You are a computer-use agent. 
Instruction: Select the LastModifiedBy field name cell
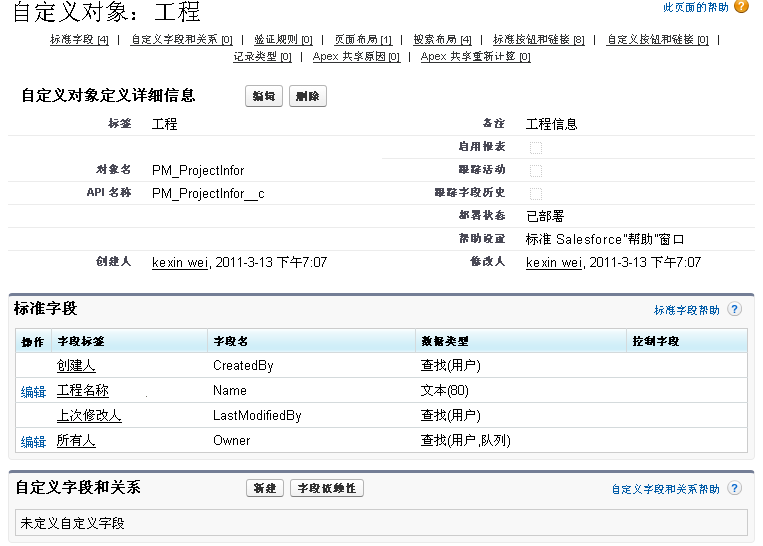click(257, 415)
